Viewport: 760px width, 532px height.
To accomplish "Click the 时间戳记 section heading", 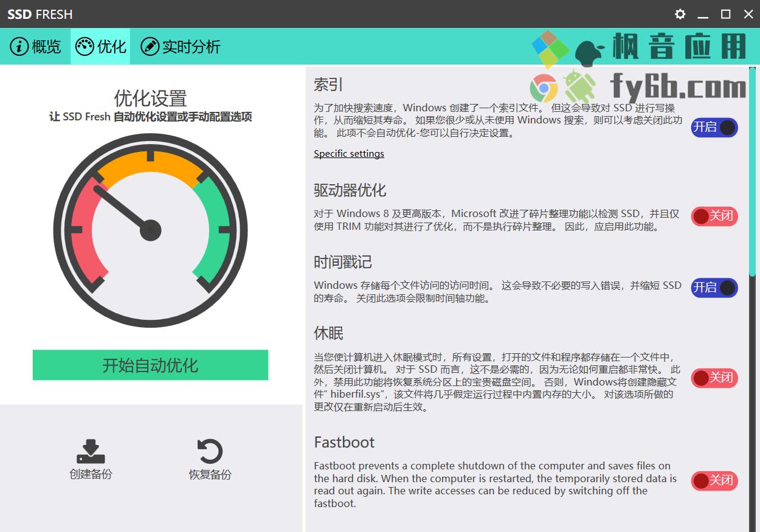I will pos(343,262).
